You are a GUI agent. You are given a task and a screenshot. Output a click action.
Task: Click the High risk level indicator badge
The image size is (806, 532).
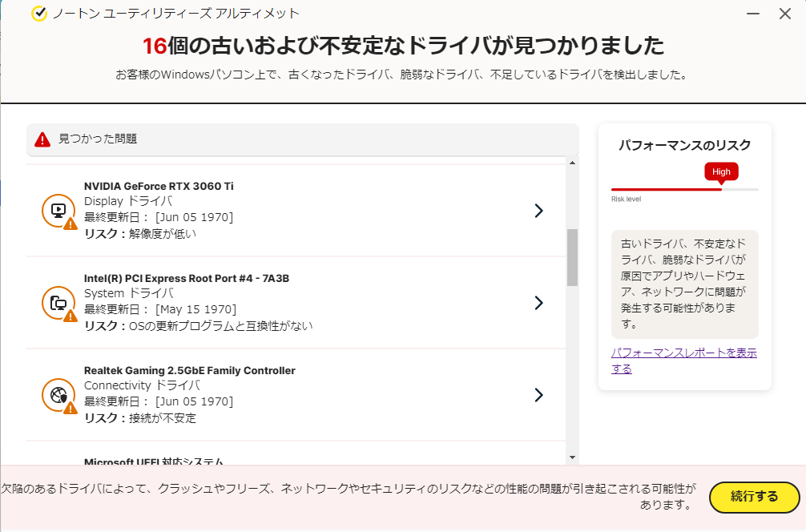721,172
